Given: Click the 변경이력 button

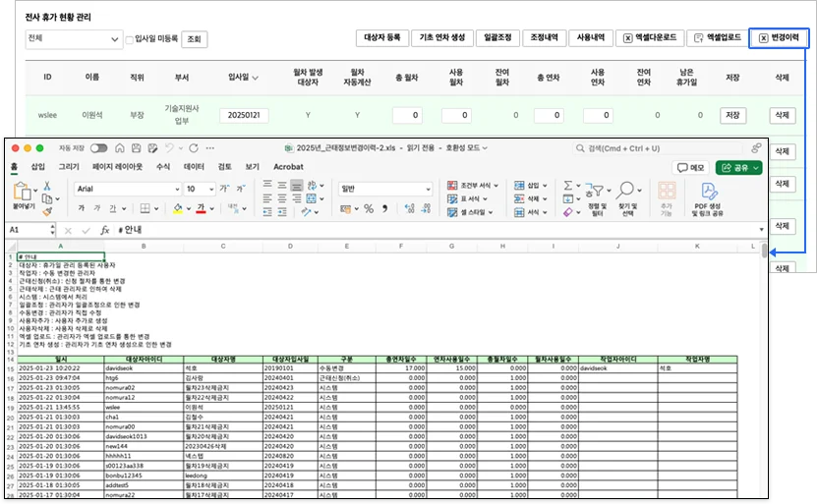Looking at the screenshot, I should [779, 38].
